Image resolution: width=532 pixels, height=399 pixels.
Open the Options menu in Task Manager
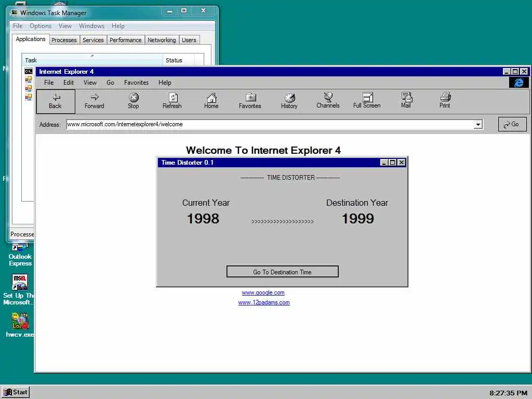pos(41,26)
